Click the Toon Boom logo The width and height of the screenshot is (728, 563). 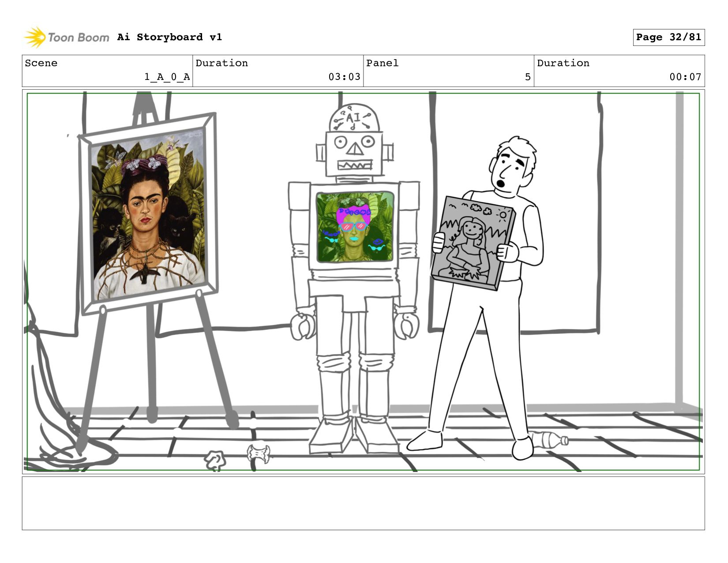click(x=66, y=37)
